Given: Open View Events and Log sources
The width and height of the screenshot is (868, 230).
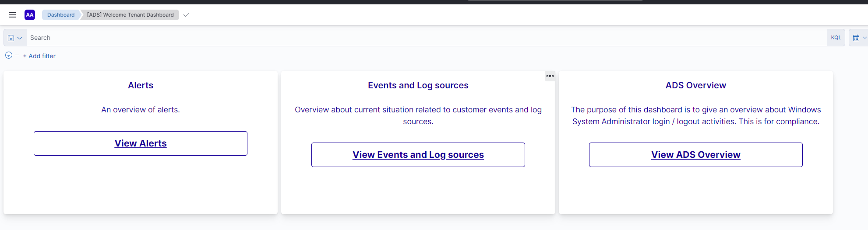Looking at the screenshot, I should tap(418, 155).
